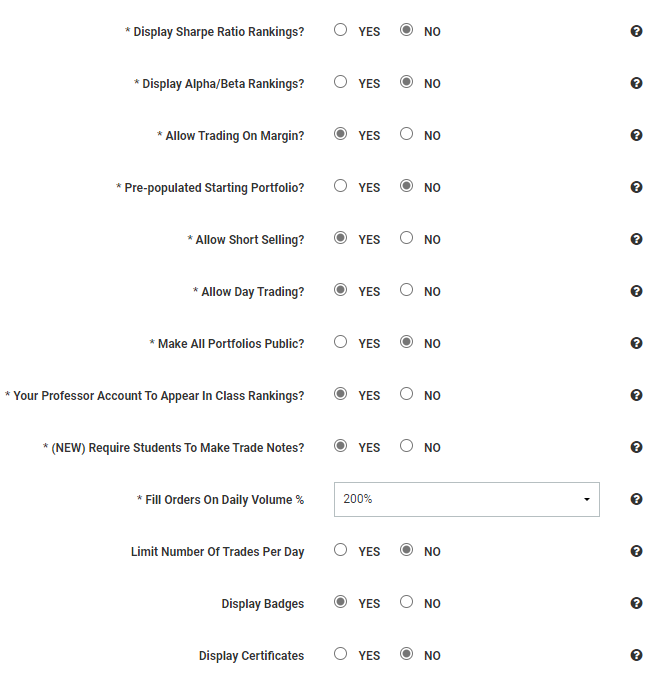Show help for Make All Portfolios Public
Image resolution: width=672 pixels, height=683 pixels.
click(636, 343)
